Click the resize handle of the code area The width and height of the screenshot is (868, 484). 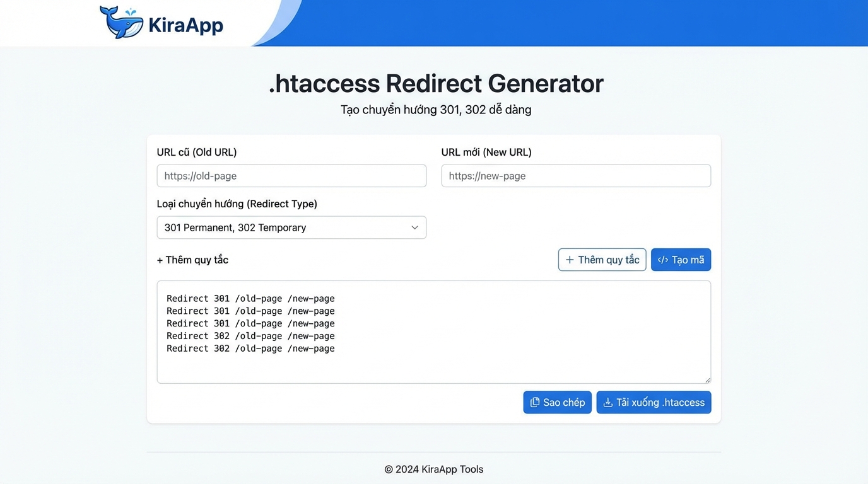click(x=707, y=378)
